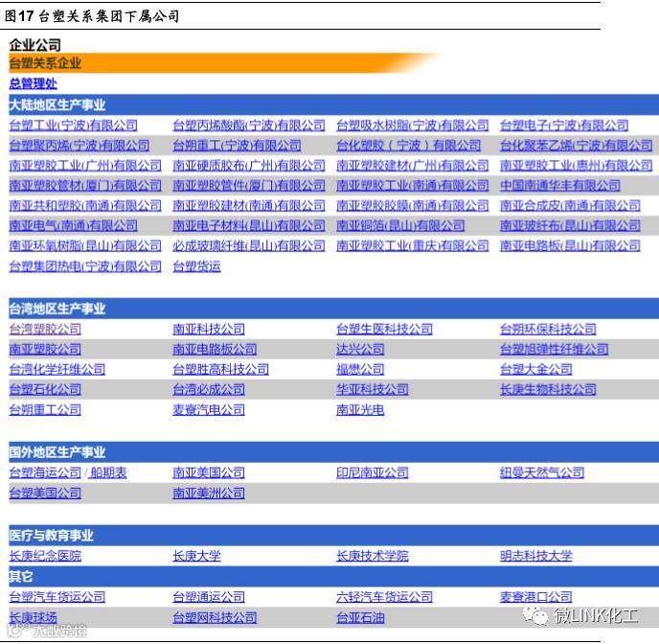659x644 pixels.
Task: Open 台塑吸水树脂(宁波)有限公司 link
Action: (412, 126)
